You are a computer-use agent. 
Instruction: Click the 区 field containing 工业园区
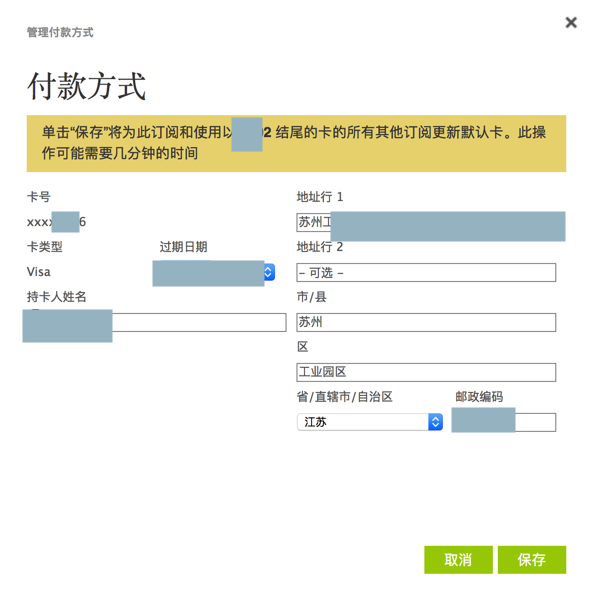(426, 372)
